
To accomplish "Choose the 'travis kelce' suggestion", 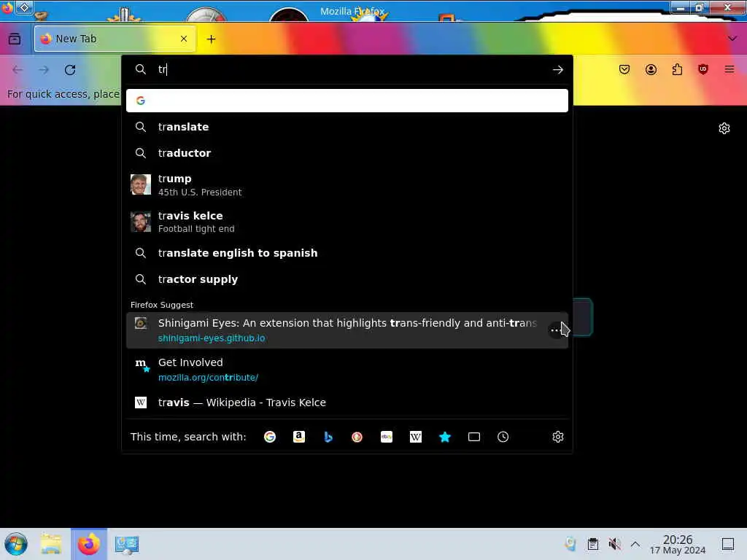I will pyautogui.click(x=347, y=222).
